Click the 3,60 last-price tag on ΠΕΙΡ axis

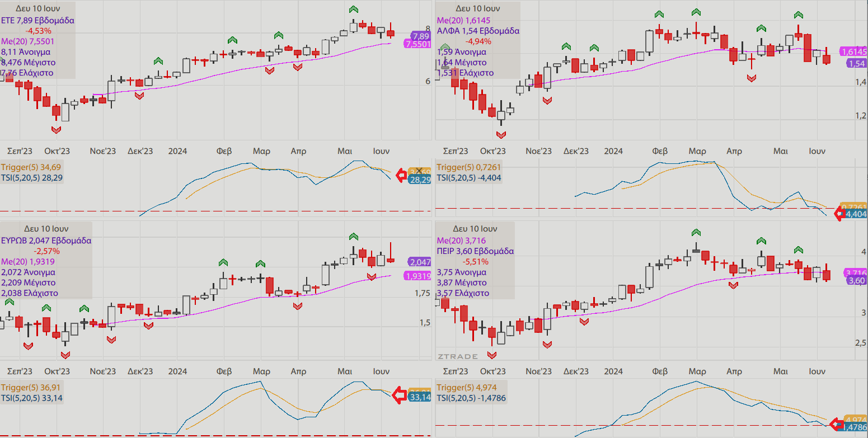click(857, 280)
